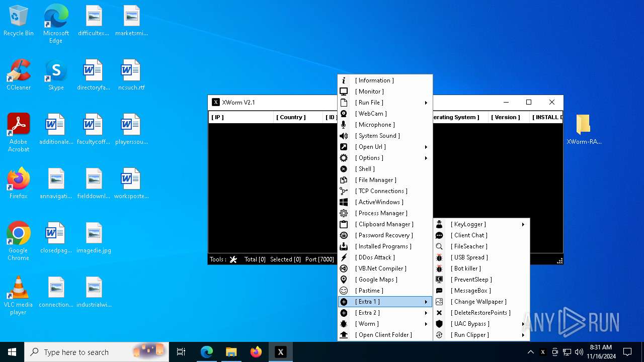Click the Operating System column header
The width and height of the screenshot is (644, 362).
tap(460, 117)
